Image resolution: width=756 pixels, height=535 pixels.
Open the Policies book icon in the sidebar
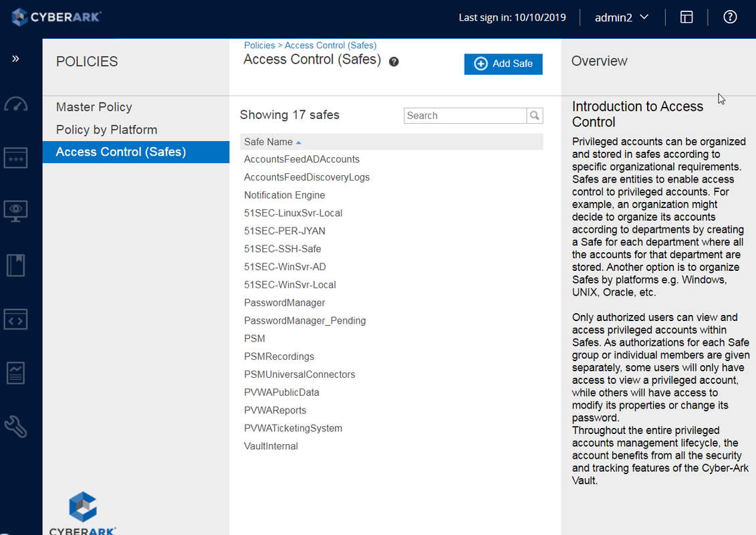(16, 265)
